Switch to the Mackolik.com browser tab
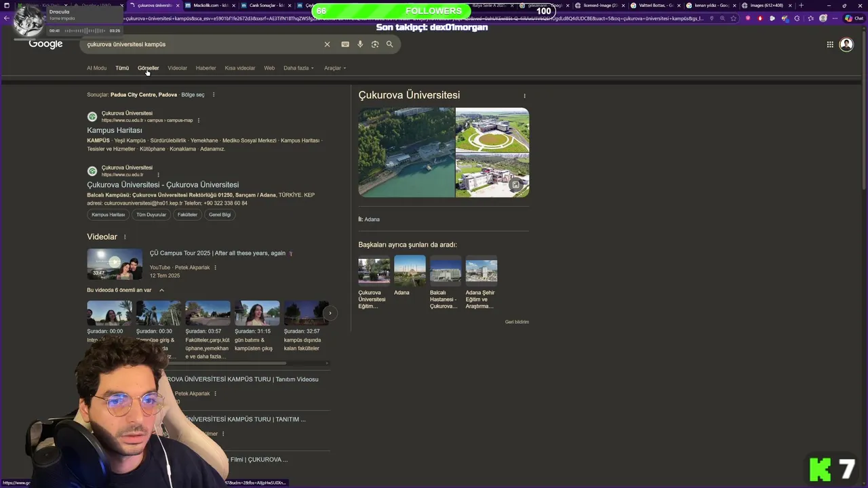 209,5
